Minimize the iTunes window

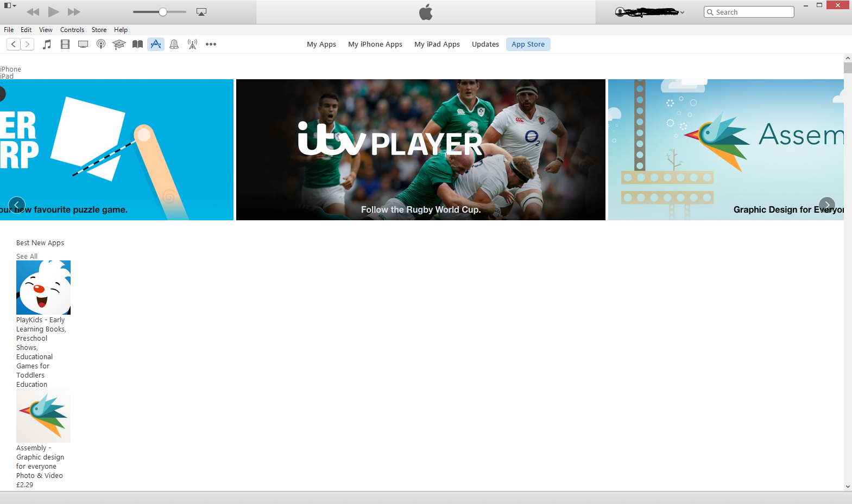click(806, 5)
